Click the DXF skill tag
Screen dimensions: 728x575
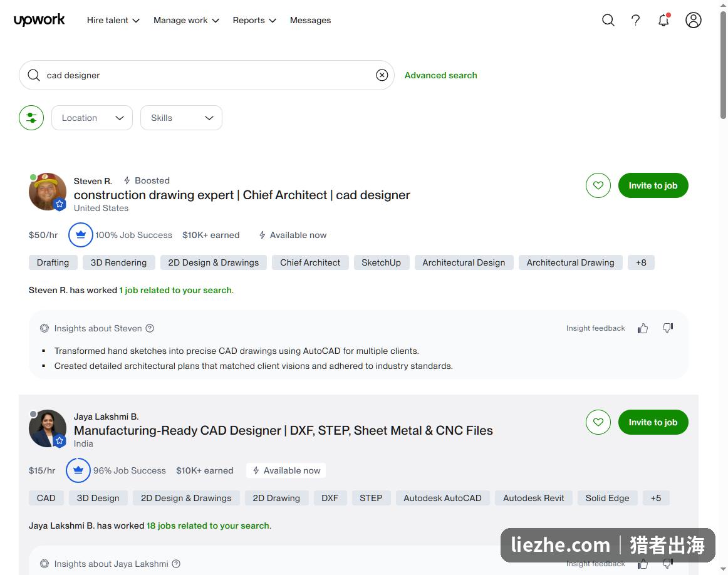pos(330,498)
